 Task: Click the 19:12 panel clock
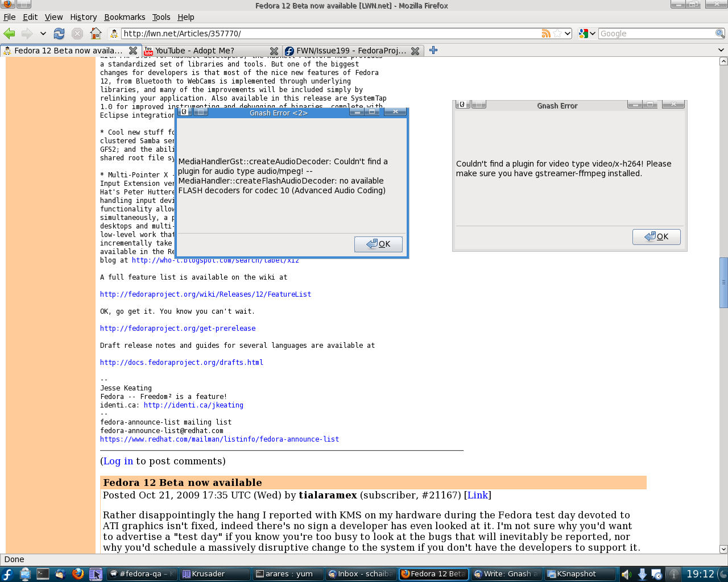(700, 574)
